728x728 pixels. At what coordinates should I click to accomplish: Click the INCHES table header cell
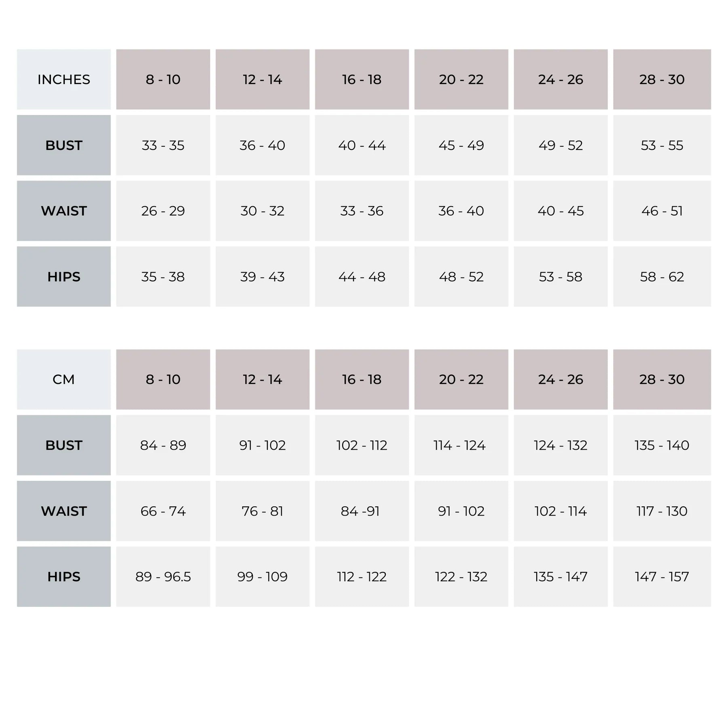63,79
